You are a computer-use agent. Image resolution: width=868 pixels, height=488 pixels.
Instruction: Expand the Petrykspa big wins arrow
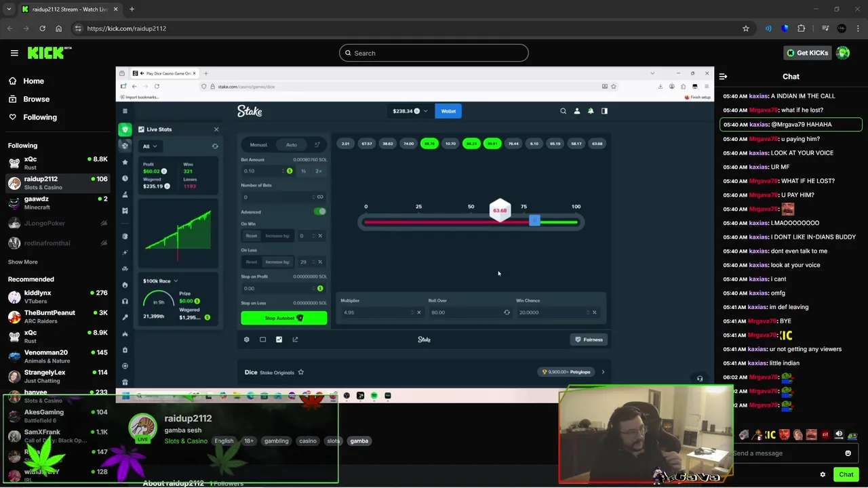(603, 372)
